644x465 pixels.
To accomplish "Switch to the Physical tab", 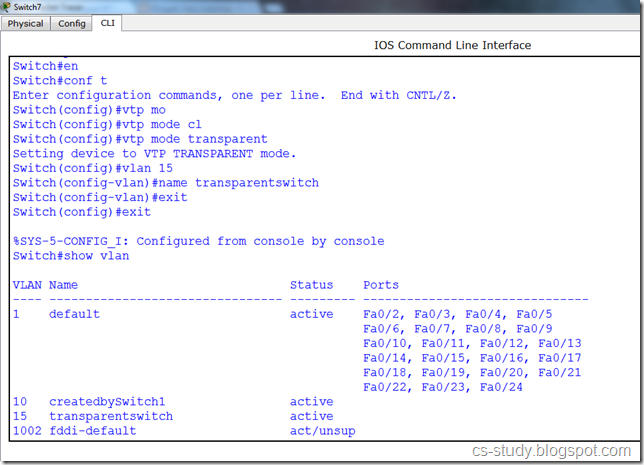I will (25, 23).
